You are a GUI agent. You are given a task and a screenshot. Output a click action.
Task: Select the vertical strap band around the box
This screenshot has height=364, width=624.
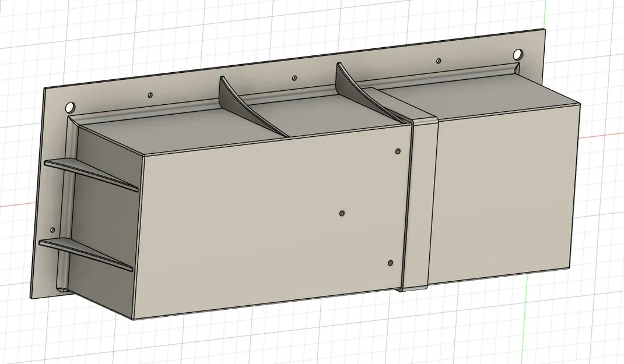coord(417,204)
